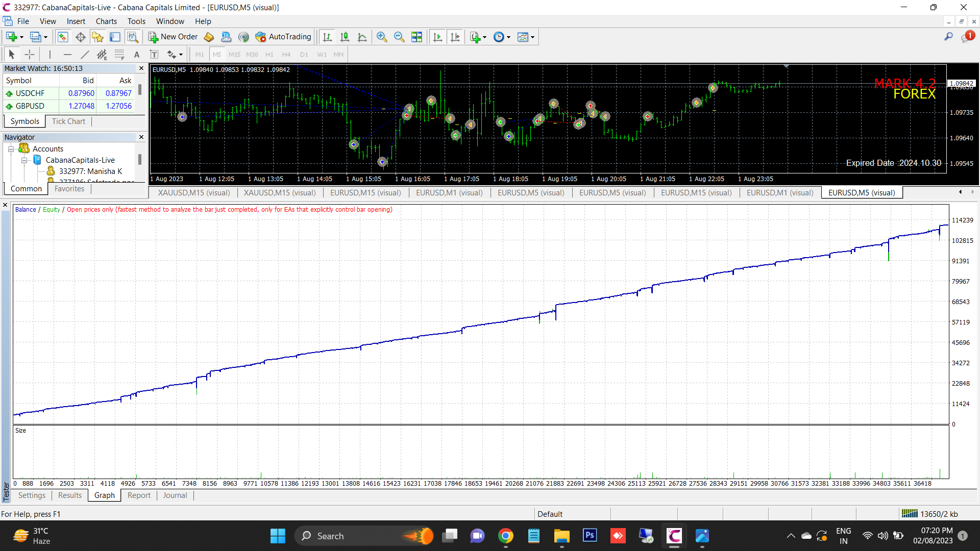
Task: Toggle the Strategy Tester panel icon
Action: click(133, 37)
